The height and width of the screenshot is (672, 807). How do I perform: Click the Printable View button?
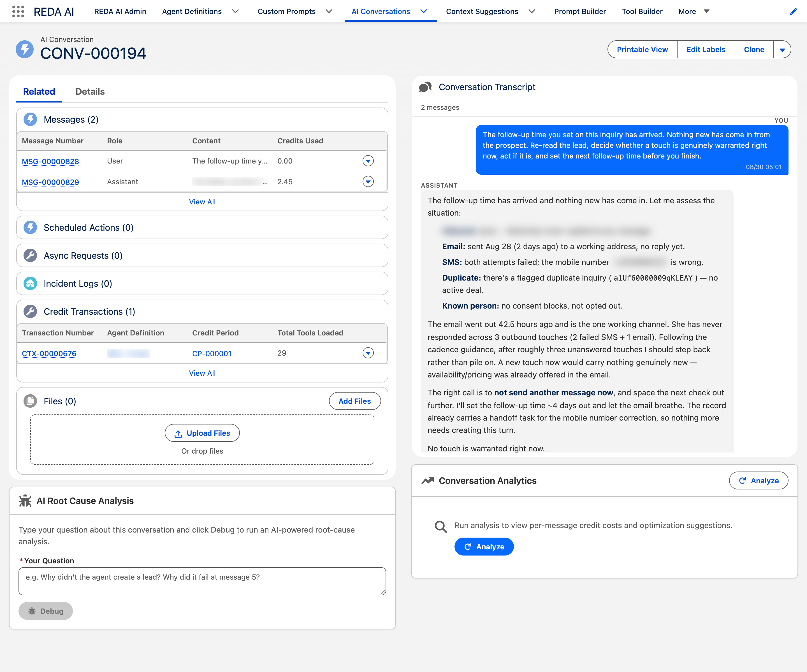tap(642, 50)
